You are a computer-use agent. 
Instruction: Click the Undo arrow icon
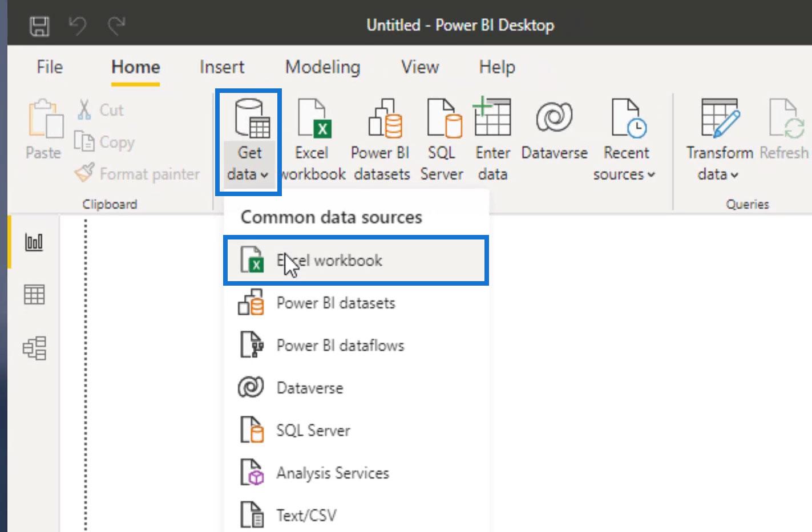pos(77,26)
